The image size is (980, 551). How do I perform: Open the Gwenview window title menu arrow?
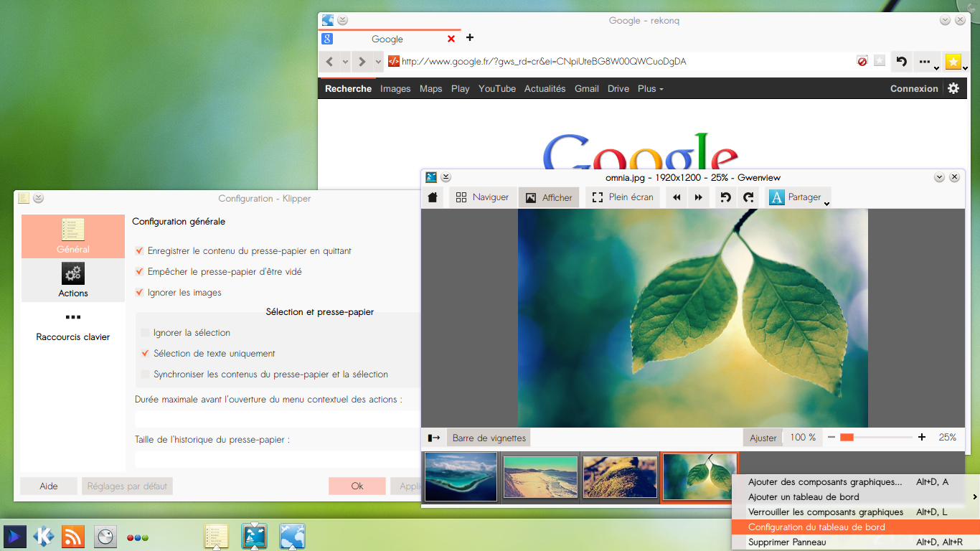[446, 177]
